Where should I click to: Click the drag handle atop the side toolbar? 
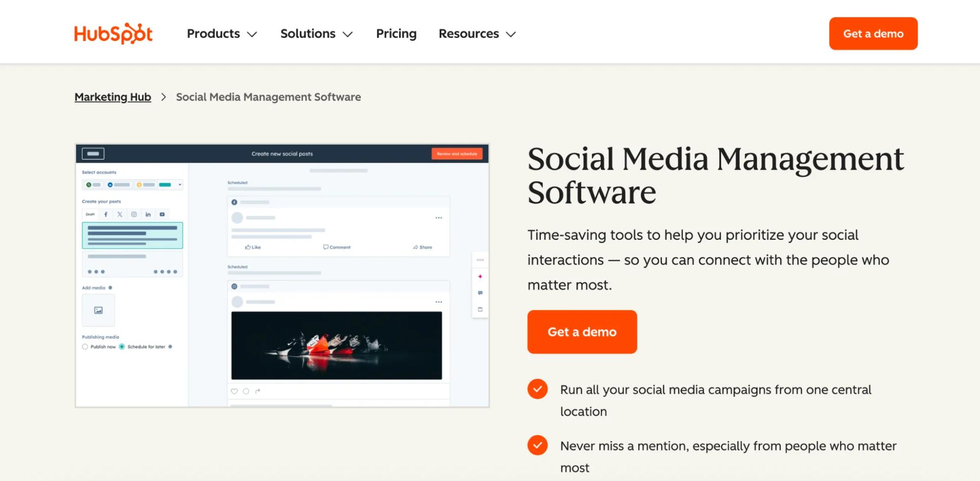pos(480,260)
